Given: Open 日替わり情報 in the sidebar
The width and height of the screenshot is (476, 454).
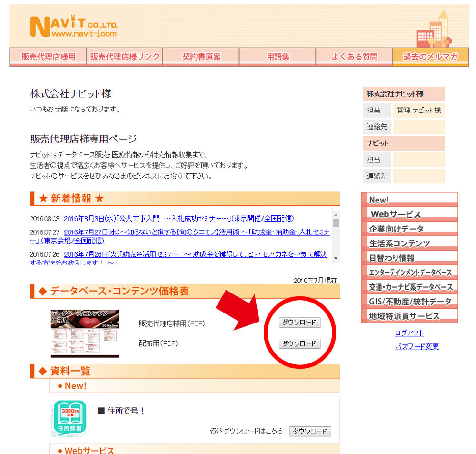Looking at the screenshot, I should [x=410, y=258].
